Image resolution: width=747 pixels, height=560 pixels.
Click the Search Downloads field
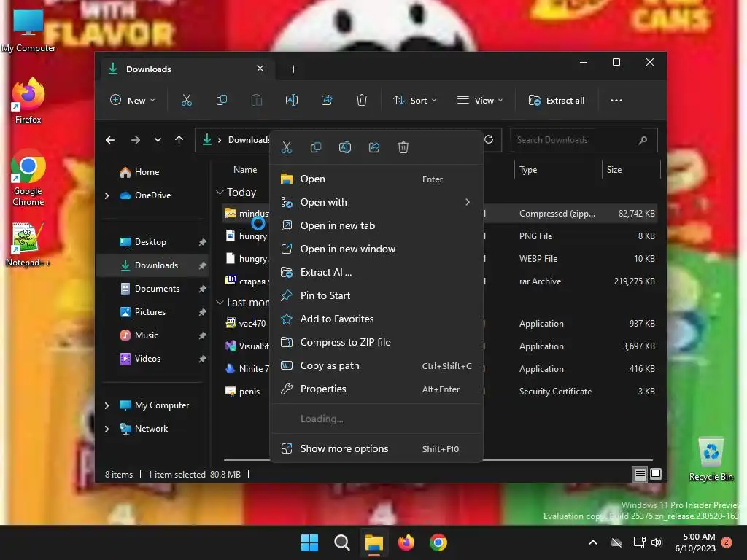[x=584, y=140]
